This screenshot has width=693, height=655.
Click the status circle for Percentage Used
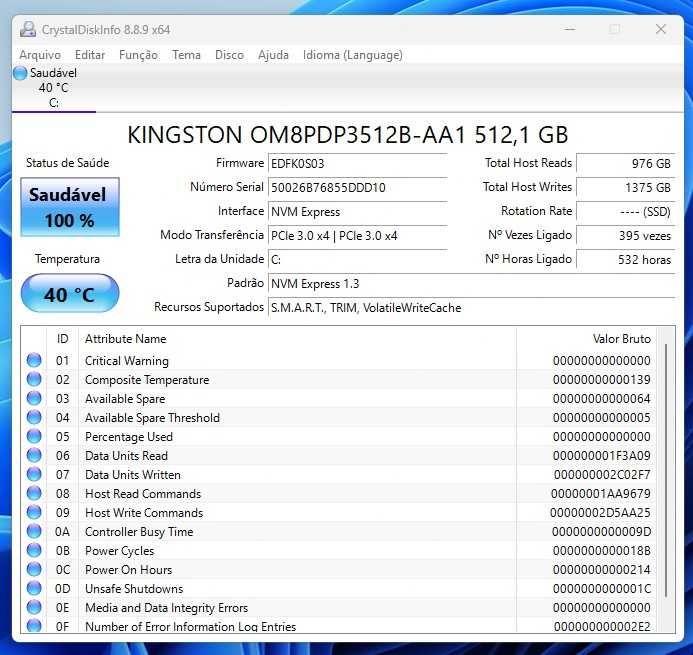(x=34, y=436)
